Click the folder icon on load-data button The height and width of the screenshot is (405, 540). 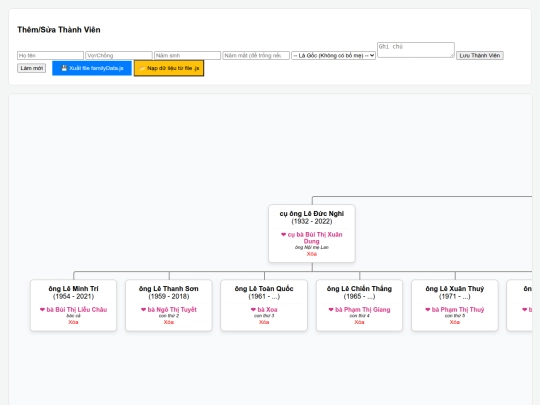[x=142, y=68]
